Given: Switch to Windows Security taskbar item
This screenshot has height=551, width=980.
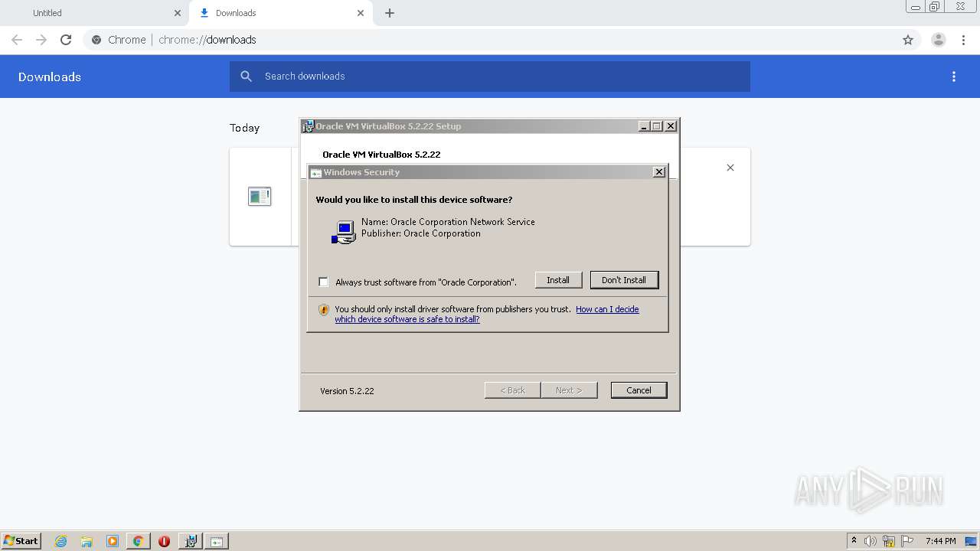Looking at the screenshot, I should [217, 541].
